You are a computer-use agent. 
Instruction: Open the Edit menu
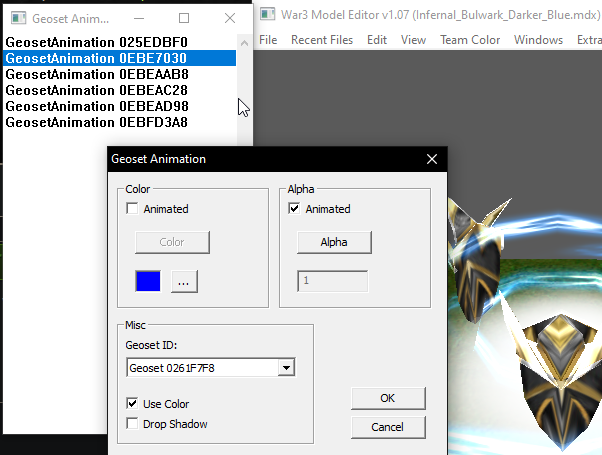tap(377, 40)
